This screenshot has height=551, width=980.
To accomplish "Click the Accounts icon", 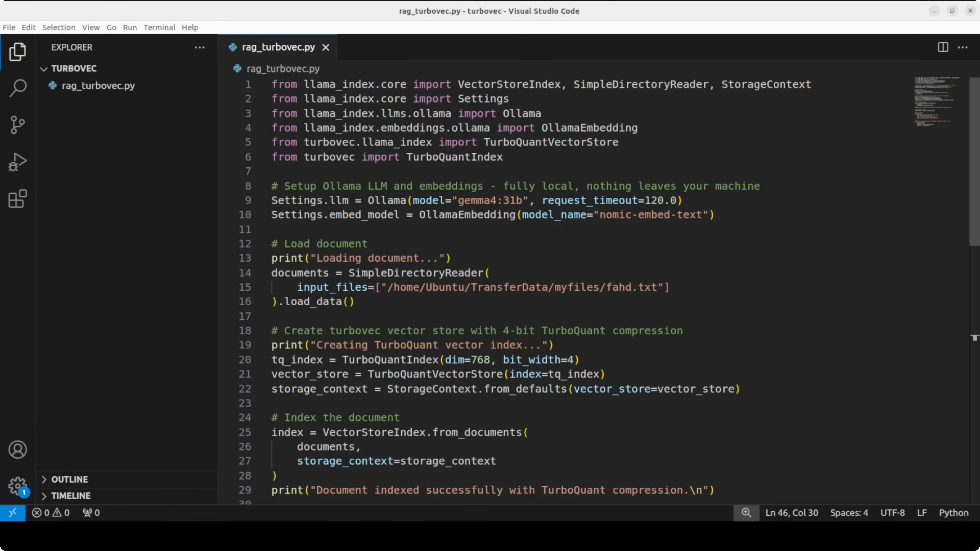I will [x=18, y=450].
